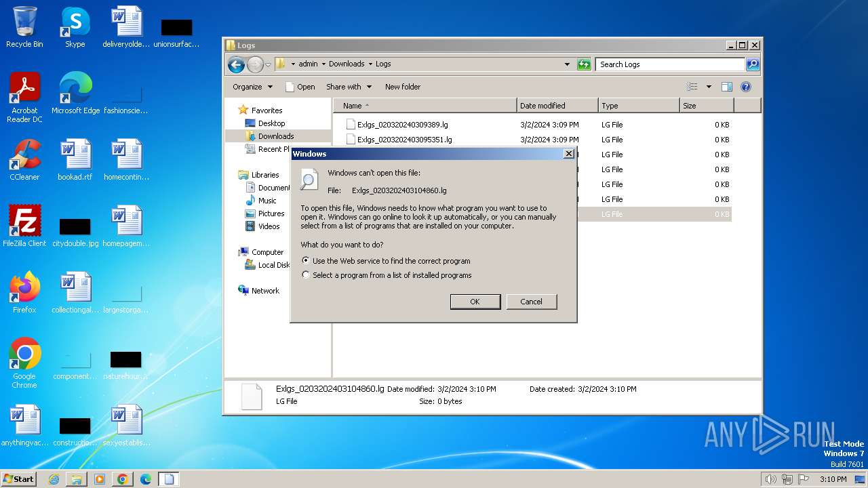Click Open in Explorer toolbar
This screenshot has height=488, width=868.
(x=300, y=87)
